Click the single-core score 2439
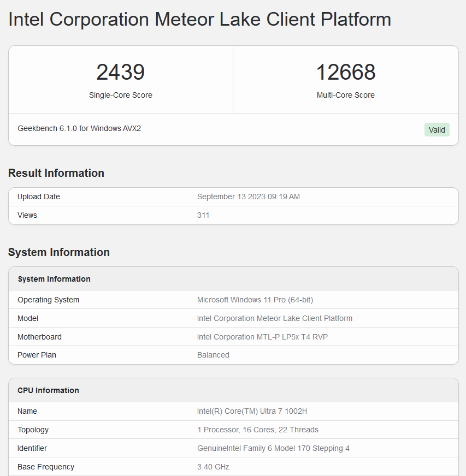This screenshot has height=476, width=466. (x=120, y=72)
